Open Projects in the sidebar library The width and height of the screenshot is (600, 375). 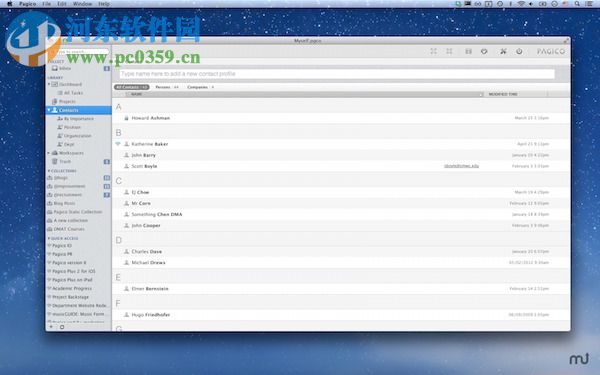pyautogui.click(x=67, y=101)
